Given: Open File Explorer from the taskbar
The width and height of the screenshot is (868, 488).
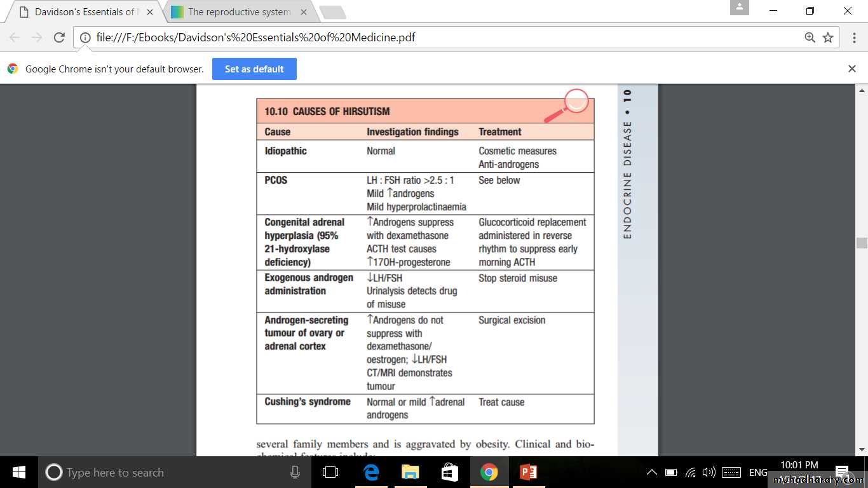Looking at the screenshot, I should [x=410, y=472].
